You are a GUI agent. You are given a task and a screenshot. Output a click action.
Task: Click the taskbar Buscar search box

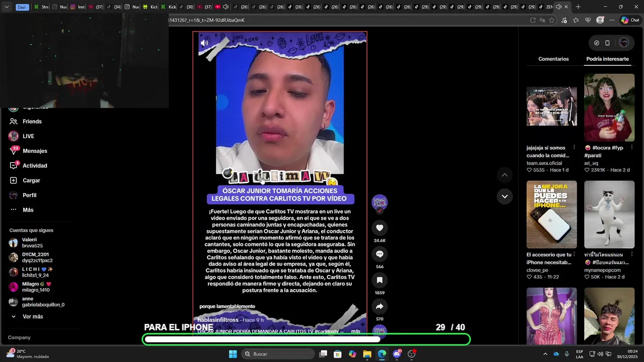click(278, 354)
